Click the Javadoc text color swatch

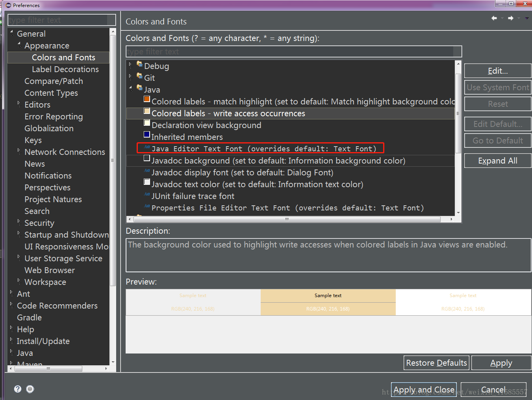coord(147,182)
